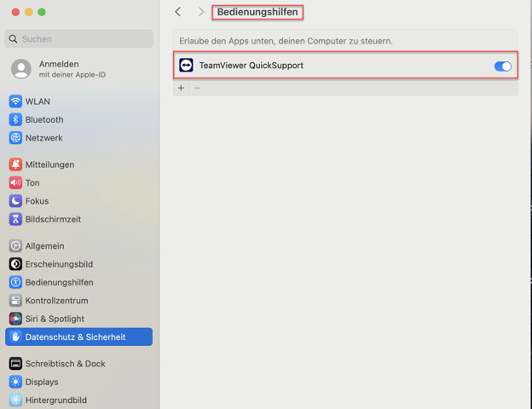Screen dimensions: 532x409
Task: Go back with the left chevron
Action: point(178,12)
